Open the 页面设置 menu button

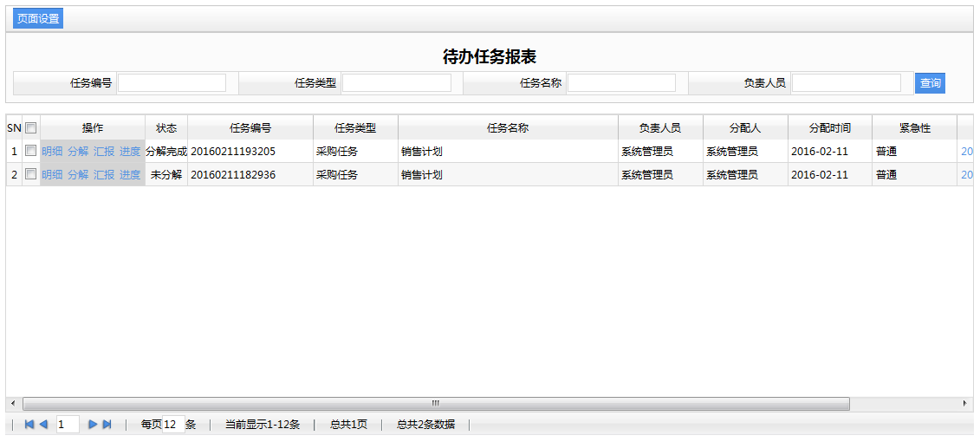click(x=38, y=19)
